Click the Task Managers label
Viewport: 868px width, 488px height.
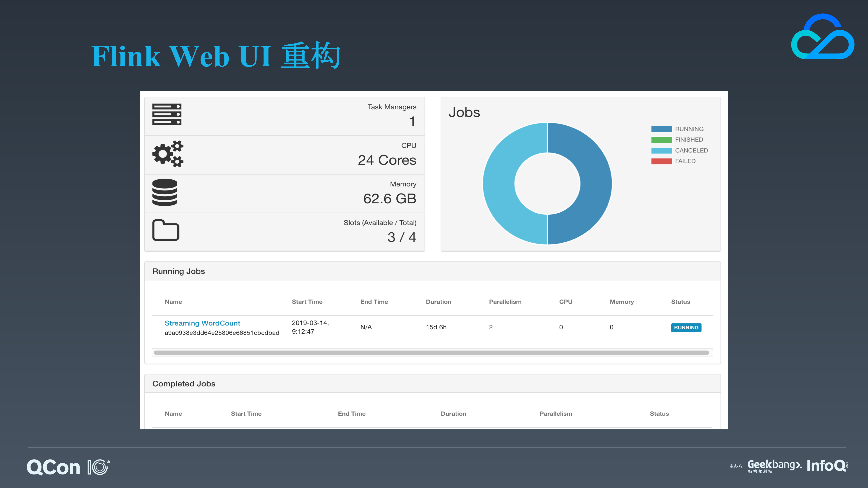pyautogui.click(x=392, y=107)
